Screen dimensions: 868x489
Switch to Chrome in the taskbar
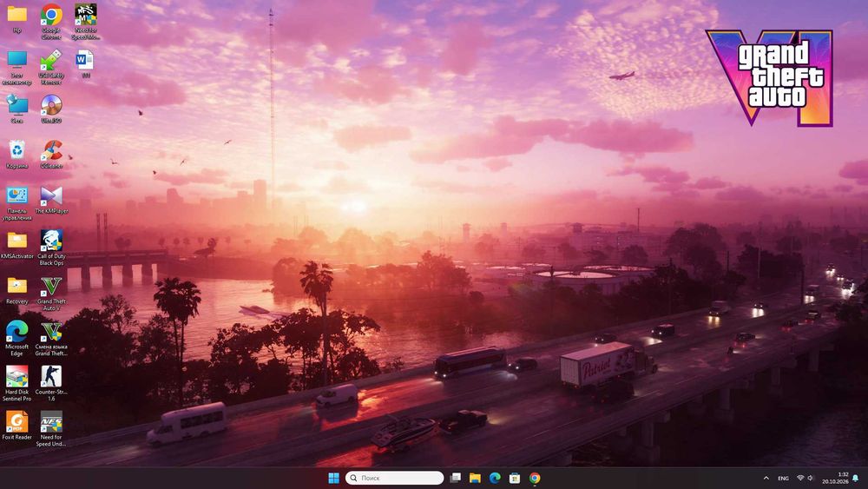535,478
